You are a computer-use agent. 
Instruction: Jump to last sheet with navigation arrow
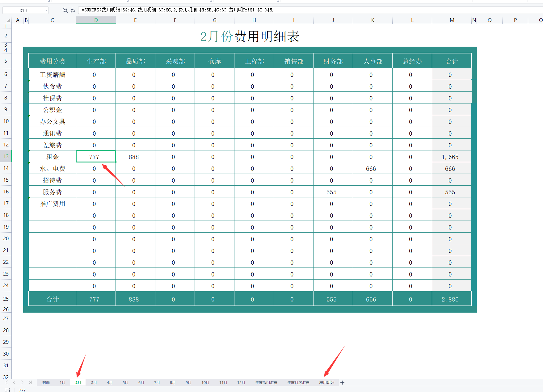click(x=30, y=382)
